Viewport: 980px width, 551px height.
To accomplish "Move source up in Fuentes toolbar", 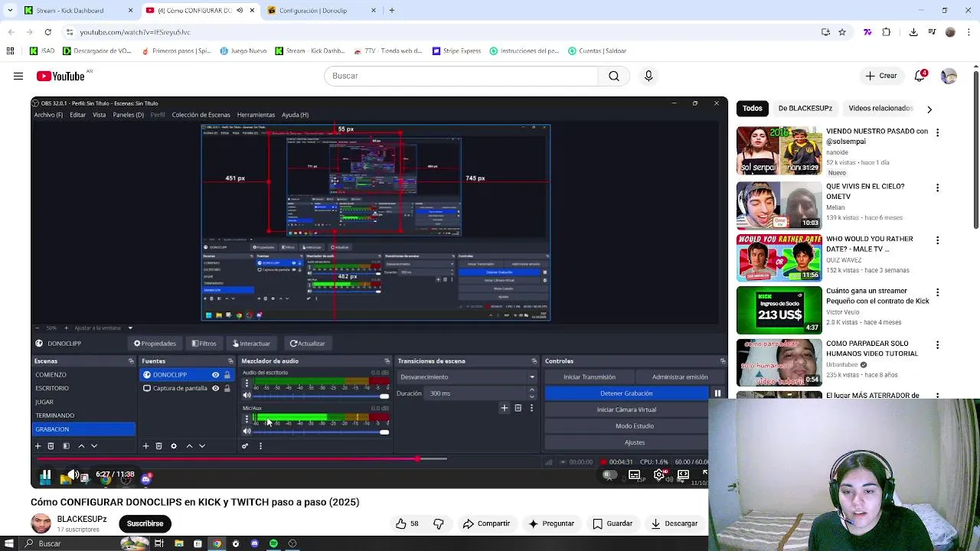I will [x=189, y=446].
